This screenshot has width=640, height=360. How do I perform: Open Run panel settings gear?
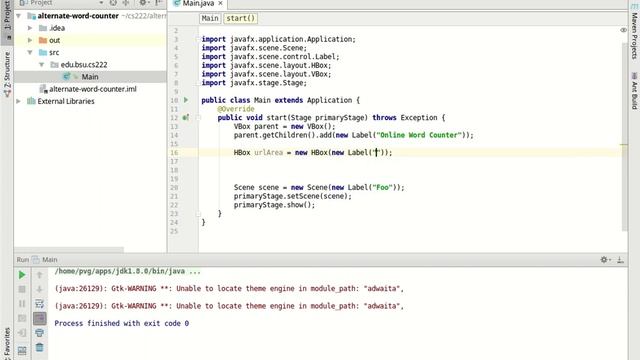(x=605, y=260)
